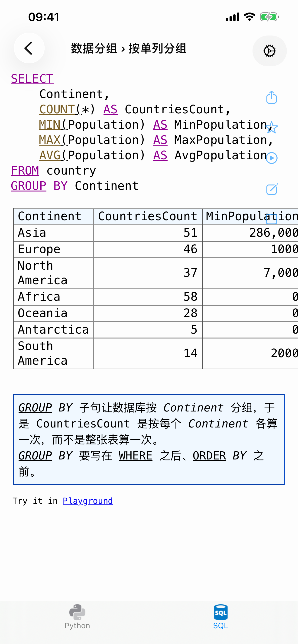Viewport: 298px width, 644px height.
Task: Open the Playground link
Action: tap(88, 501)
